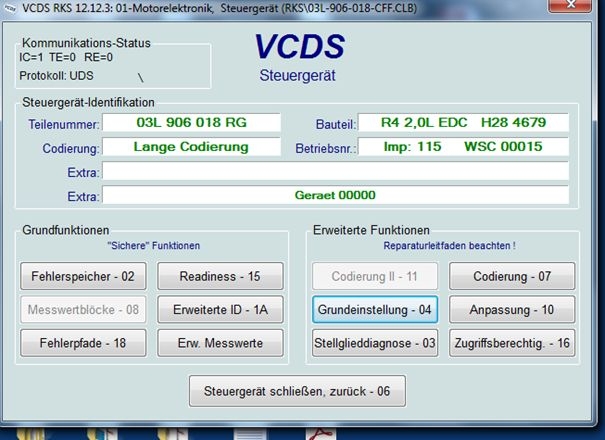
Task: Click the large VCDS logo heading
Action: click(300, 47)
